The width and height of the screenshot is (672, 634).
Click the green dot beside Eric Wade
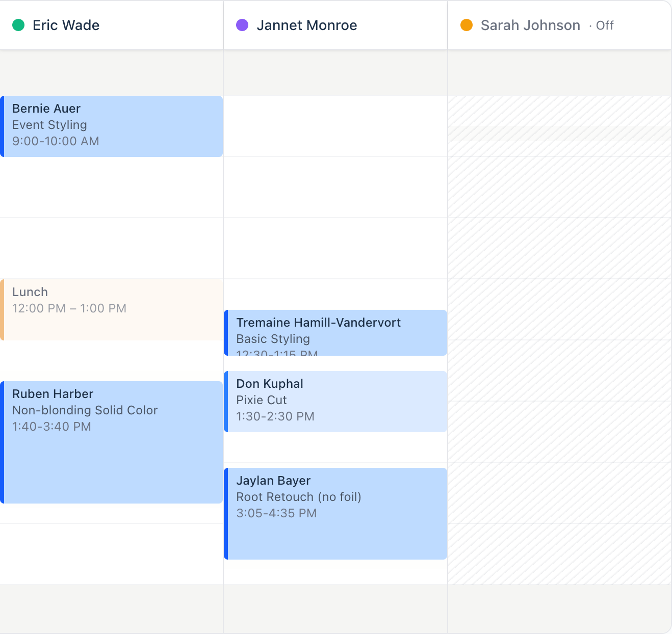click(18, 25)
